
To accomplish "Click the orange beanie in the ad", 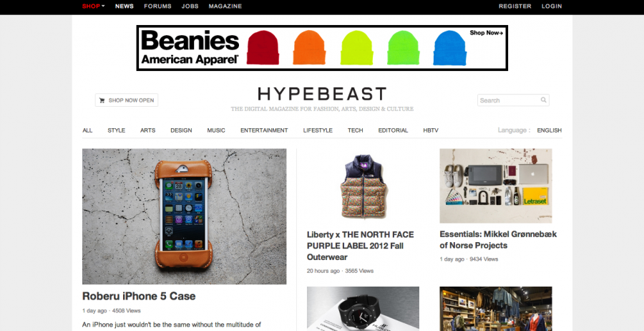I will tap(309, 48).
